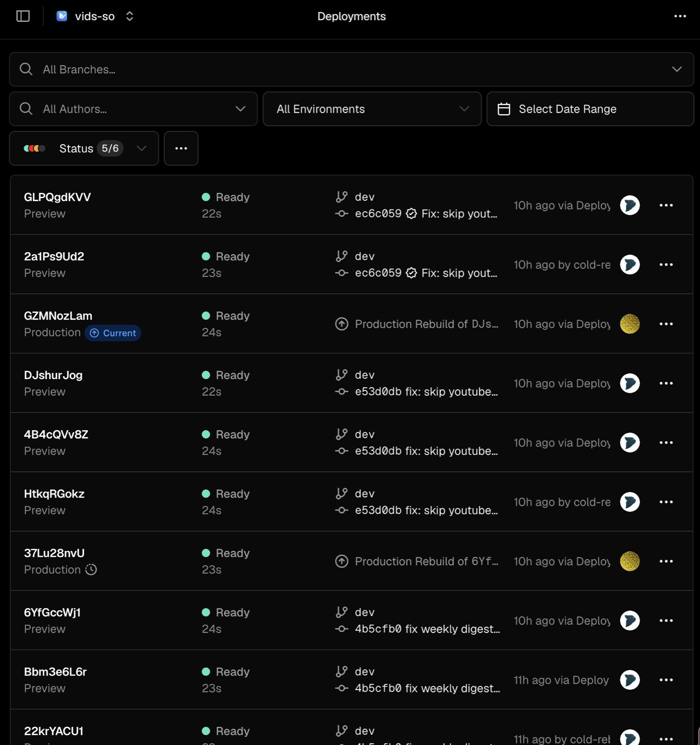Click commit node icon on DJshurJog row

click(342, 392)
